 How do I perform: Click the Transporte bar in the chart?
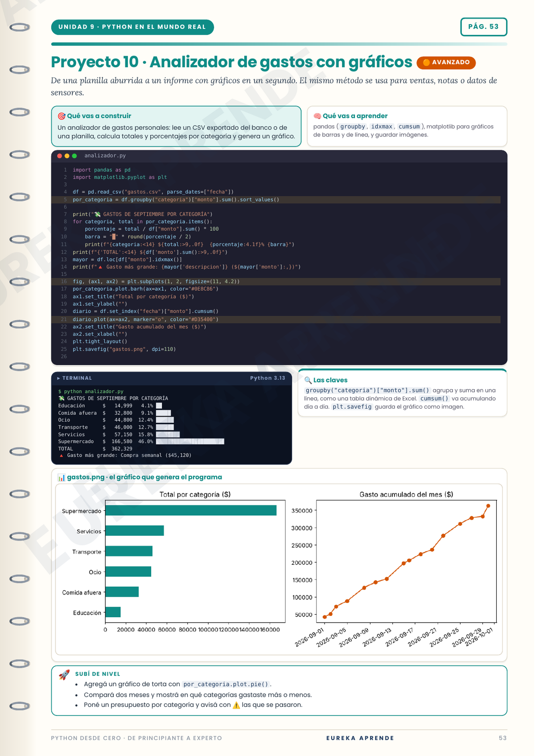129,551
